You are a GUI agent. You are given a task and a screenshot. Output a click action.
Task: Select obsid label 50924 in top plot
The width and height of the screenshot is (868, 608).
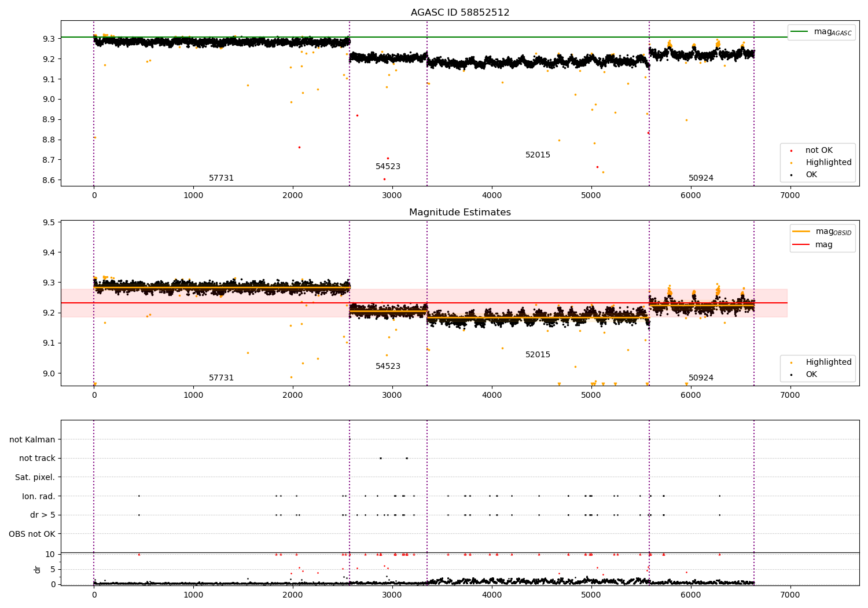point(701,178)
